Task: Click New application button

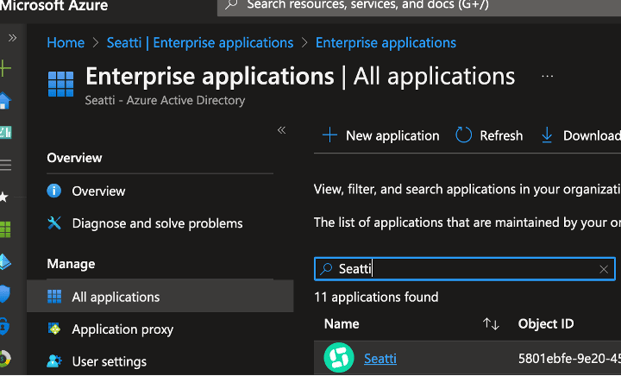Action: (x=381, y=136)
